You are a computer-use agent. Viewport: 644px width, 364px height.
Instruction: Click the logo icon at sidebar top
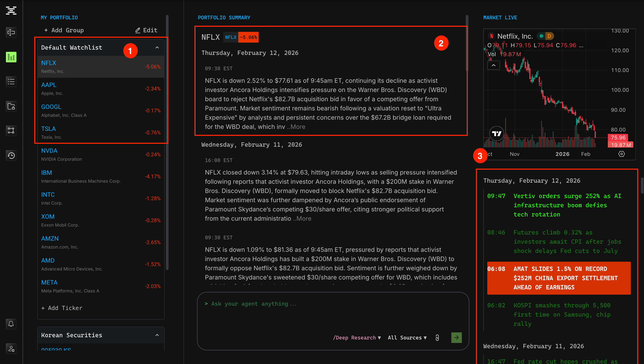click(11, 11)
